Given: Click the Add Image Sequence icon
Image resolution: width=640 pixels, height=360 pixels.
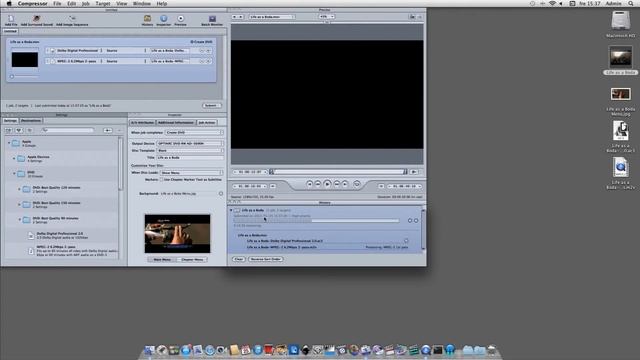Looking at the screenshot, I should [72, 19].
